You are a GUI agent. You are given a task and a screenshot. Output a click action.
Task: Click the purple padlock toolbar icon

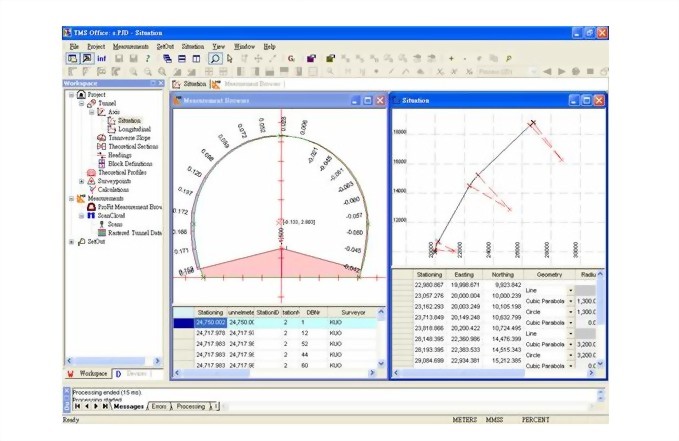click(x=311, y=58)
